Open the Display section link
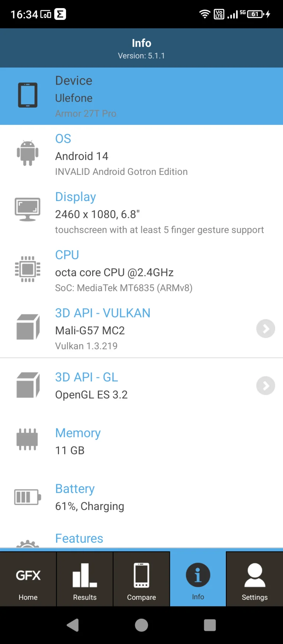 75,197
